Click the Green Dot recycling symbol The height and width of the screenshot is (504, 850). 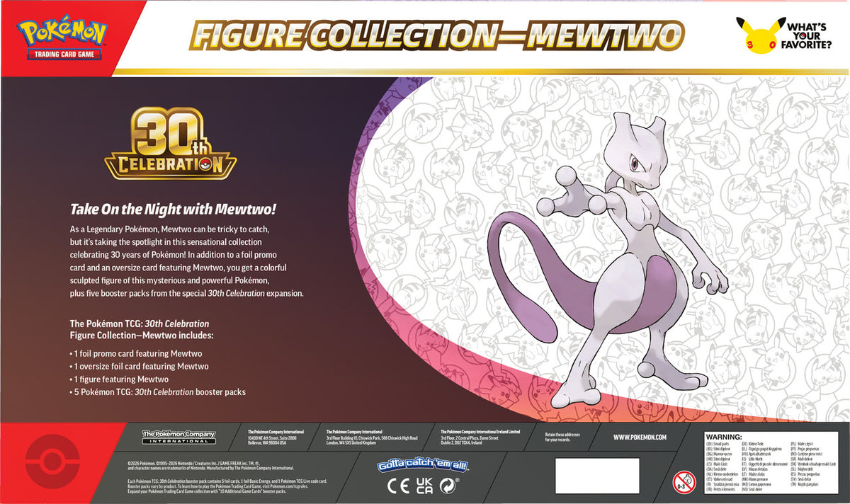point(449,486)
